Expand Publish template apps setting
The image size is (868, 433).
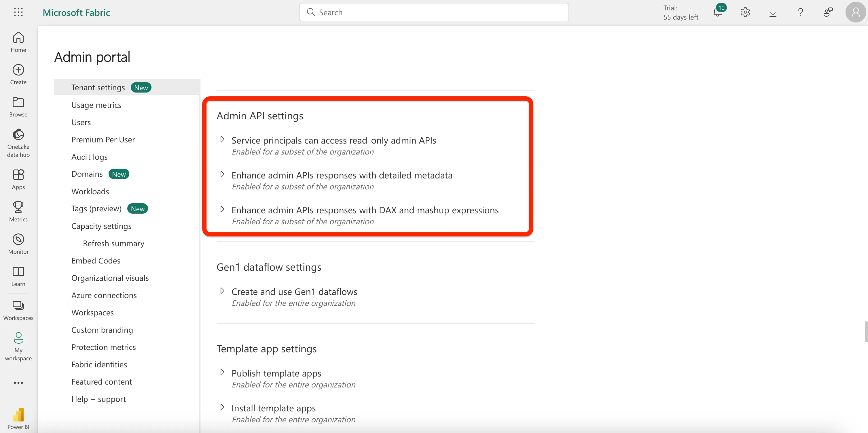[222, 372]
